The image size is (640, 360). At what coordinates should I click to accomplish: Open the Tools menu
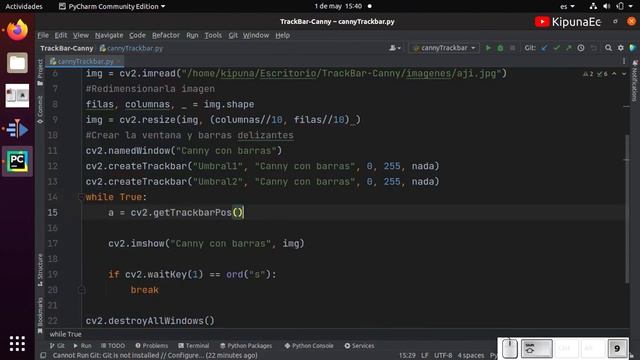(x=213, y=35)
